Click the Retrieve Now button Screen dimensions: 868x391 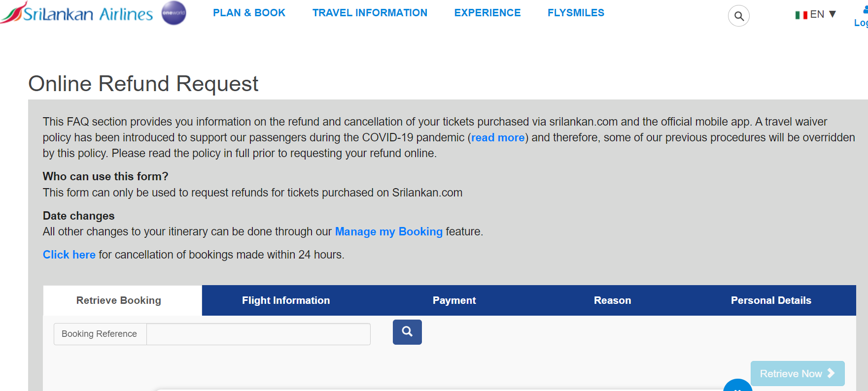(x=798, y=374)
